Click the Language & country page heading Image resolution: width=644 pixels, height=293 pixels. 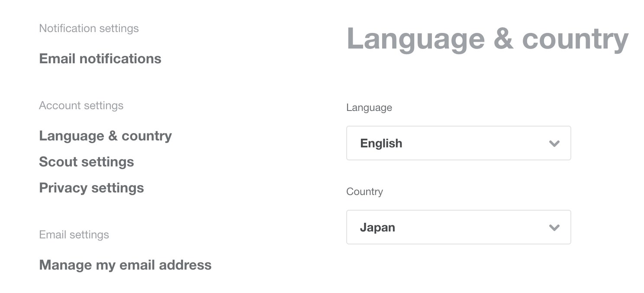tap(487, 39)
